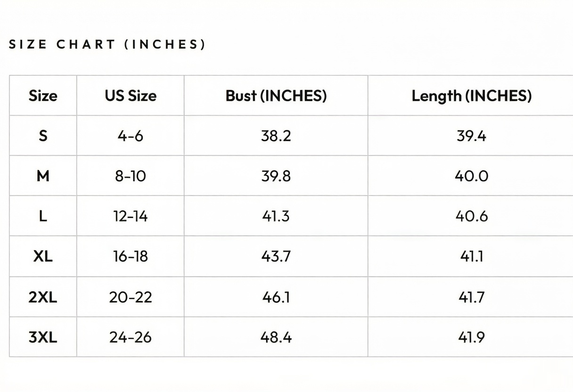The image size is (573, 392).
Task: Select the M size row label
Action: click(x=43, y=176)
